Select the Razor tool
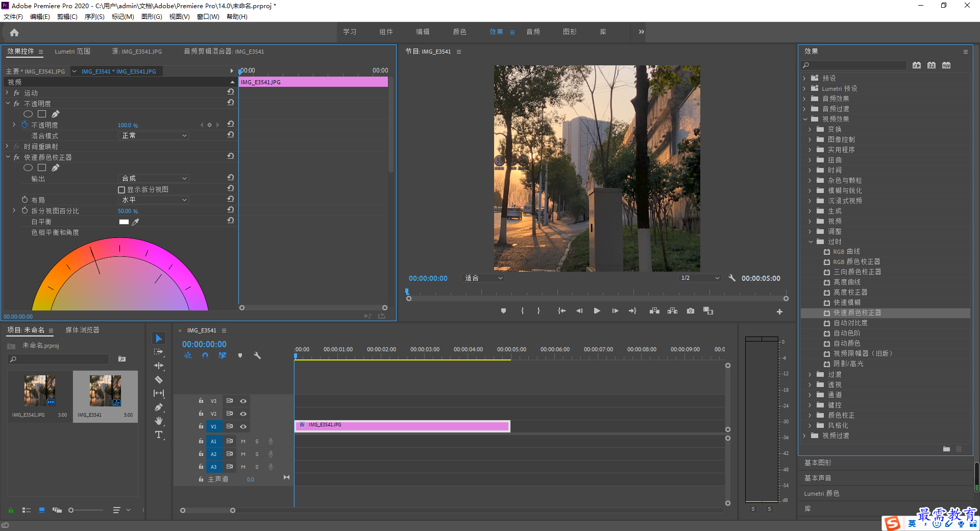Image resolution: width=980 pixels, height=531 pixels. pyautogui.click(x=159, y=379)
